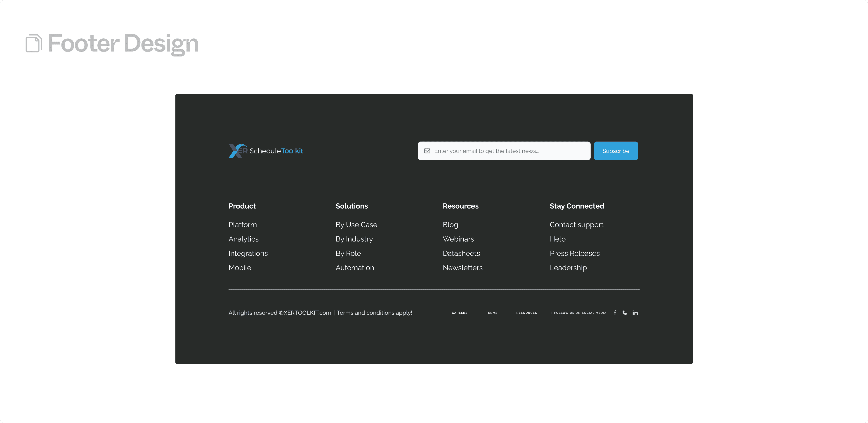Click the XER Schedule Toolkit logo
The width and height of the screenshot is (868, 423).
(266, 151)
